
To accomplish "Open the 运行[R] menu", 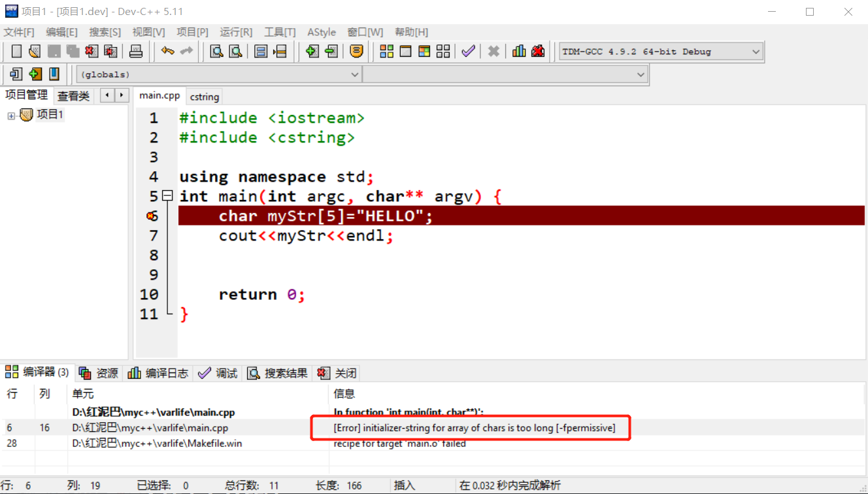I will coord(236,32).
